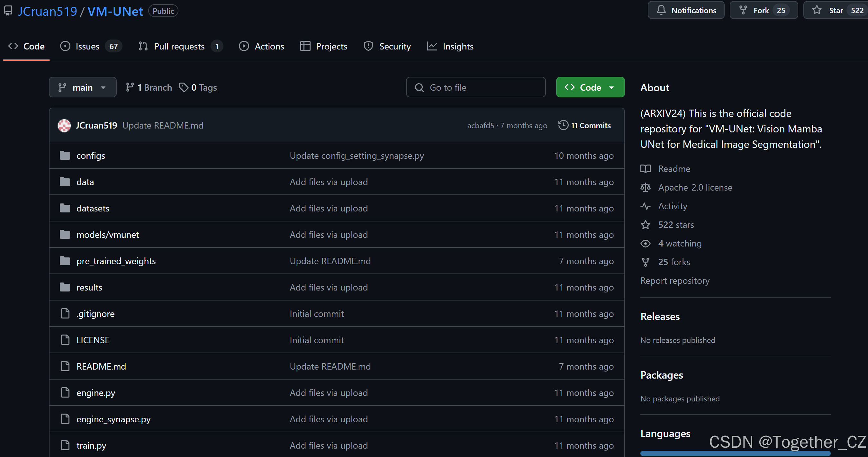This screenshot has width=868, height=457.
Task: Click the commit history clock icon
Action: click(x=563, y=125)
